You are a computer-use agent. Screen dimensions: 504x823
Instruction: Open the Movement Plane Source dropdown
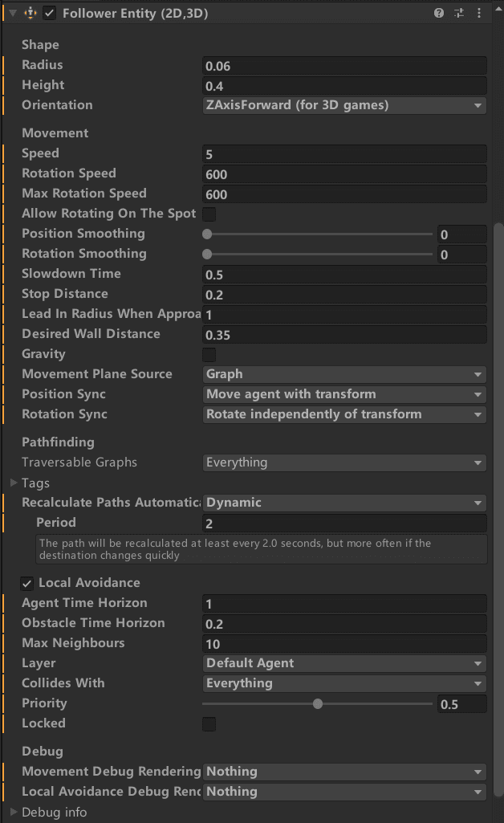coord(344,374)
